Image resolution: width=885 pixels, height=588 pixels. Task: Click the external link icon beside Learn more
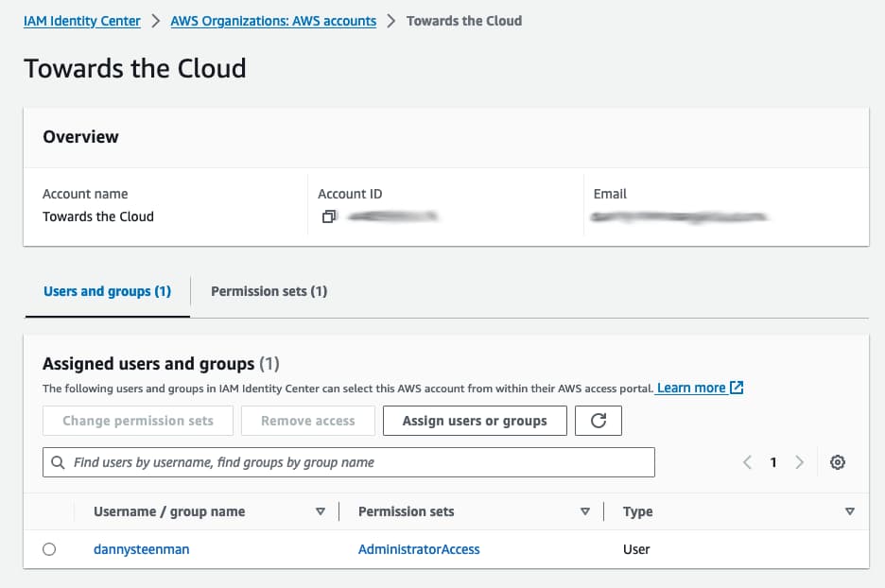737,387
